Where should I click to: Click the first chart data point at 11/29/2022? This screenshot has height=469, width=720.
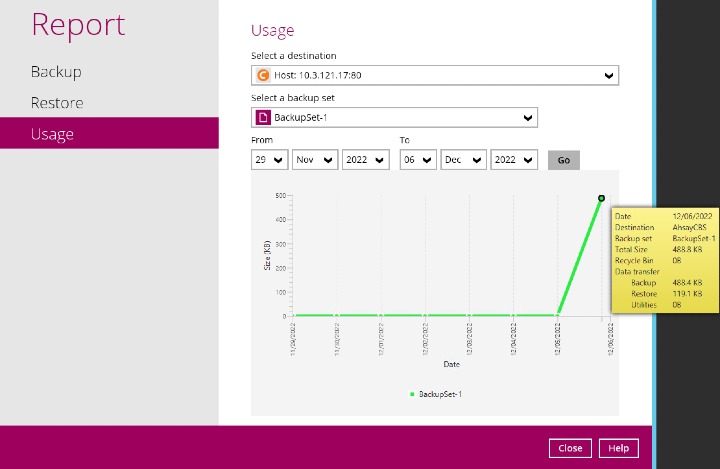pos(294,315)
